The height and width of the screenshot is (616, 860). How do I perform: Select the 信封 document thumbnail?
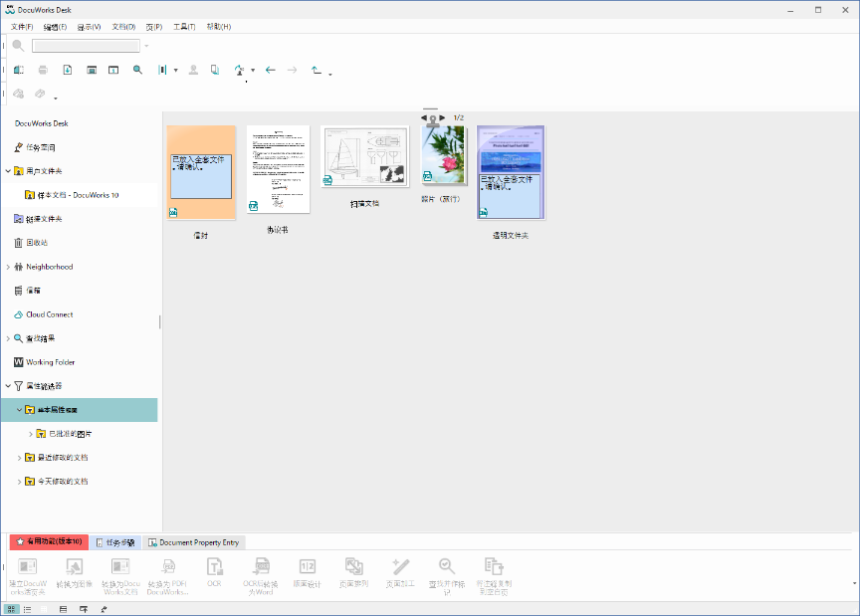(201, 169)
